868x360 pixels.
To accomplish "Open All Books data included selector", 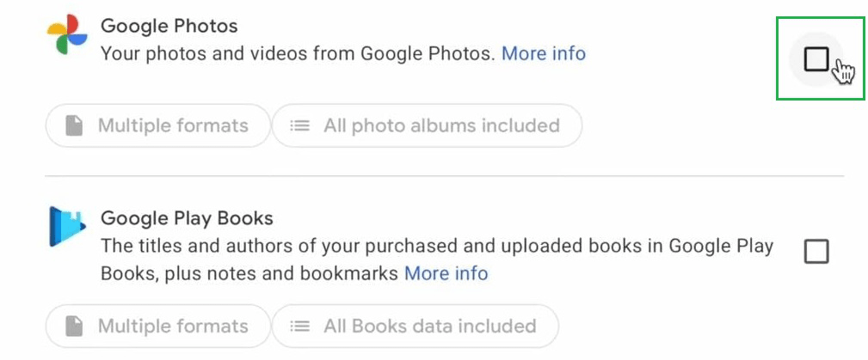I will pyautogui.click(x=415, y=326).
